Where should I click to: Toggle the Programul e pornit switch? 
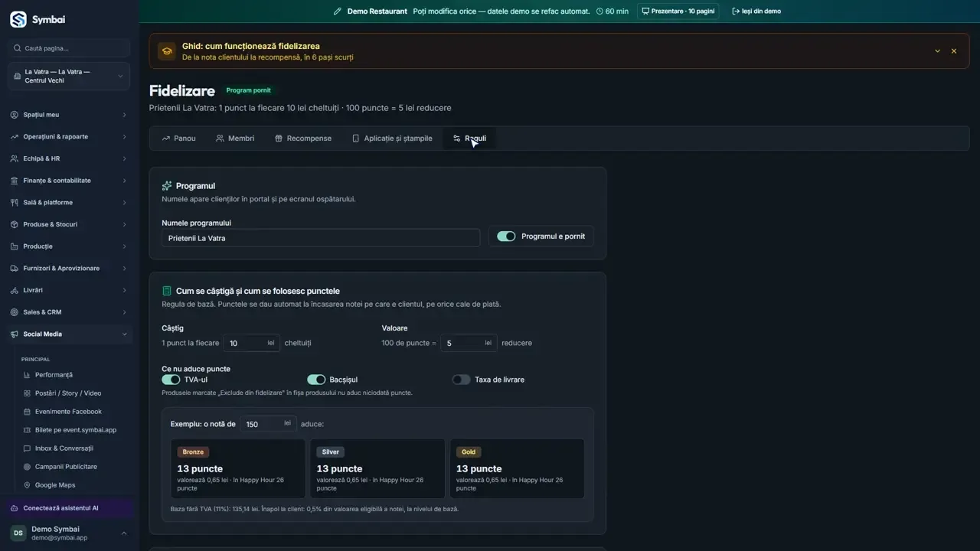tap(506, 236)
